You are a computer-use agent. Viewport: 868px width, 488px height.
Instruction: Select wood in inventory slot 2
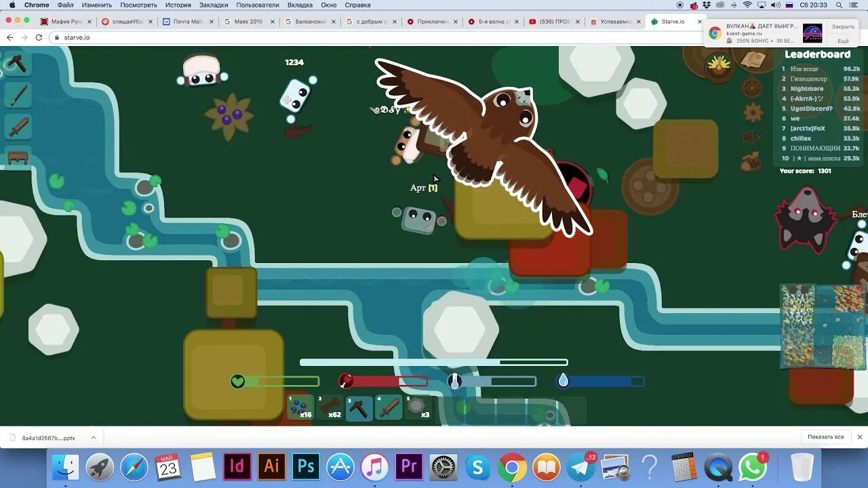[x=330, y=407]
